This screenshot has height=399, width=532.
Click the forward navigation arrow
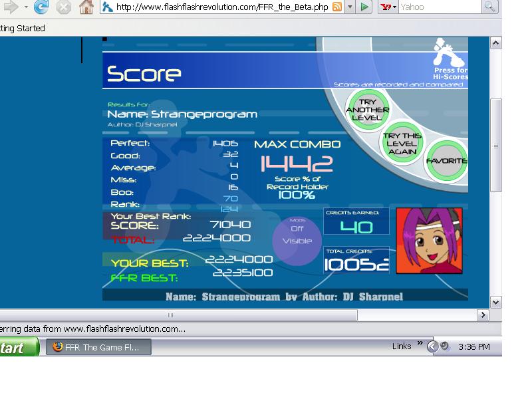click(11, 7)
